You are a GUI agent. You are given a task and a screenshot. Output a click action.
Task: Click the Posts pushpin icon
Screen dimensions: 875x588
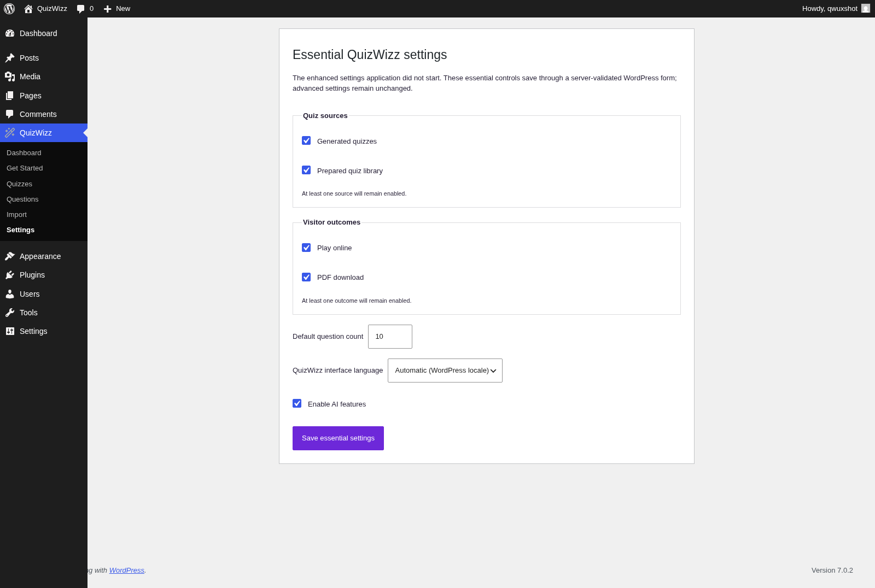[10, 58]
